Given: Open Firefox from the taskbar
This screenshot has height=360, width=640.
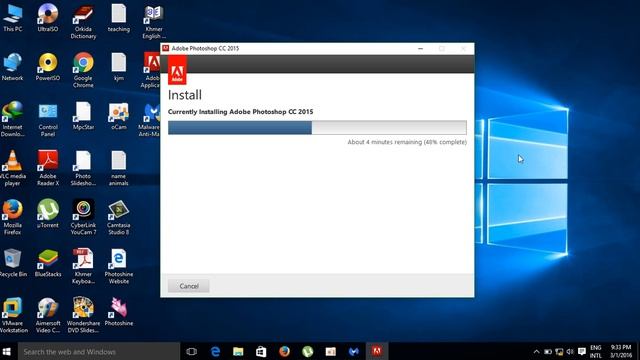Looking at the screenshot, I should [284, 351].
